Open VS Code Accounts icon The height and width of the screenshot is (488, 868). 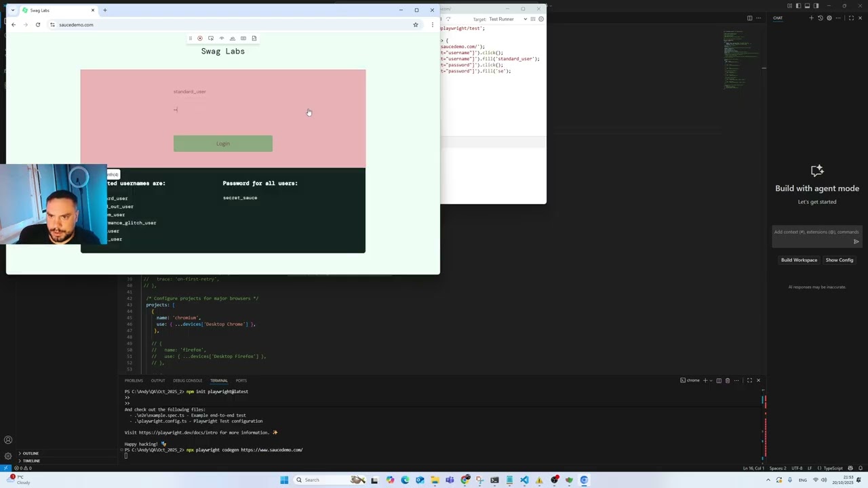tap(8, 441)
